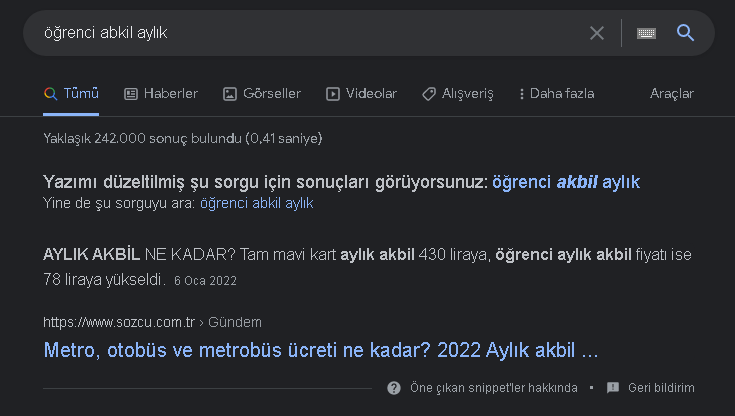The width and height of the screenshot is (735, 416).
Task: Clear the search box with X icon
Action: 597,33
